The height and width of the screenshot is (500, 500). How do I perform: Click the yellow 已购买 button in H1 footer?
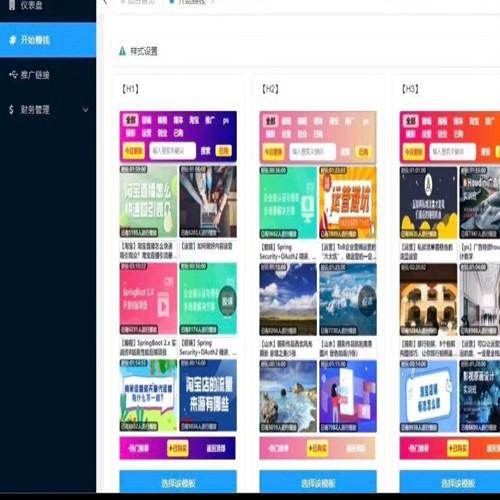[178, 448]
